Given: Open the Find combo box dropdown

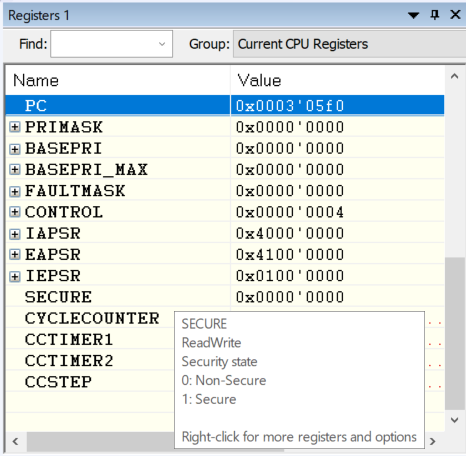Looking at the screenshot, I should pyautogui.click(x=162, y=44).
